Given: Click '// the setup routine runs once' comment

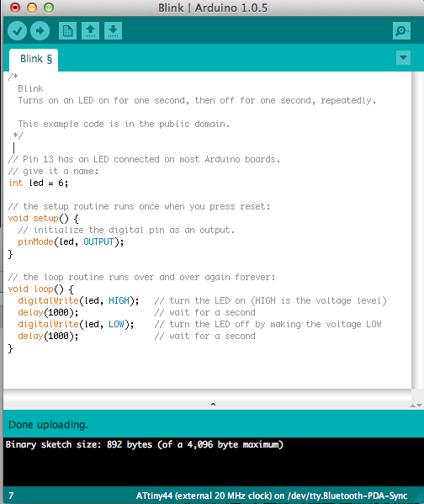Looking at the screenshot, I should coord(139,206).
